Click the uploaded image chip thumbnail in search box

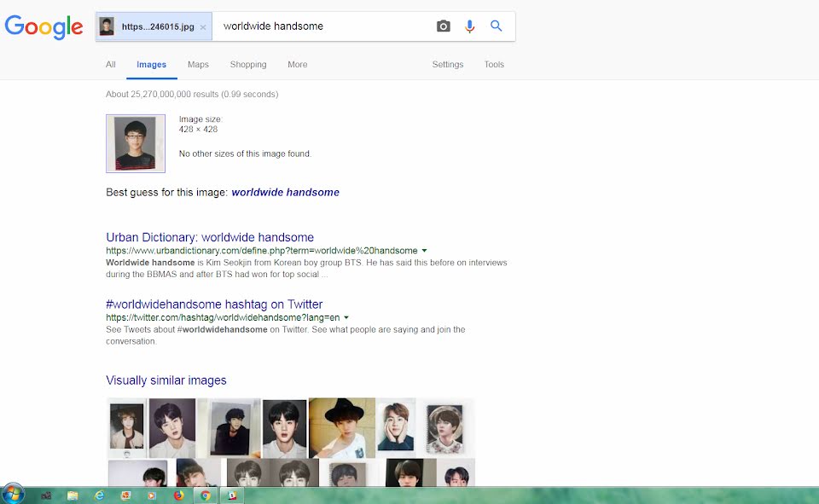click(x=107, y=26)
